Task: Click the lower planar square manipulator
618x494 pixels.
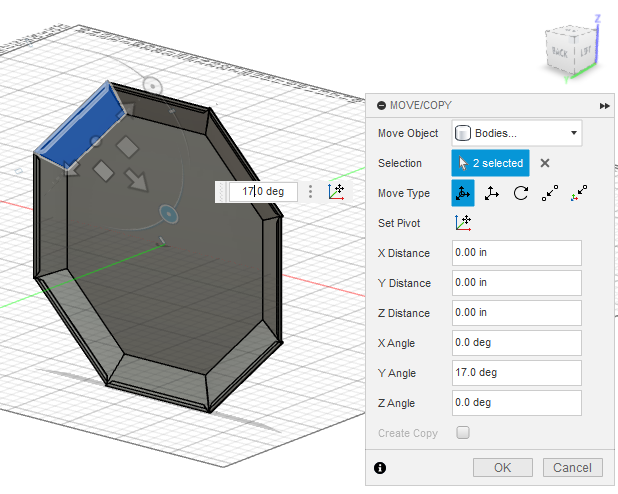Action: coord(103,171)
